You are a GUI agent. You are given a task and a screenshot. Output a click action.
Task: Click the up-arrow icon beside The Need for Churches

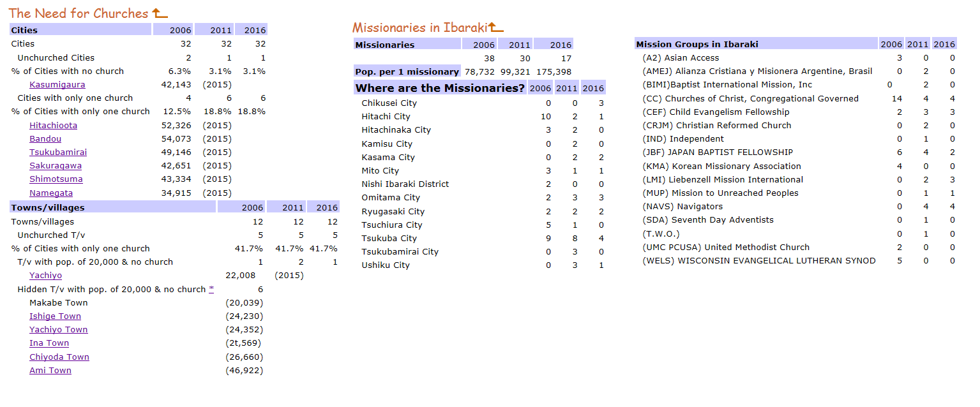point(160,13)
